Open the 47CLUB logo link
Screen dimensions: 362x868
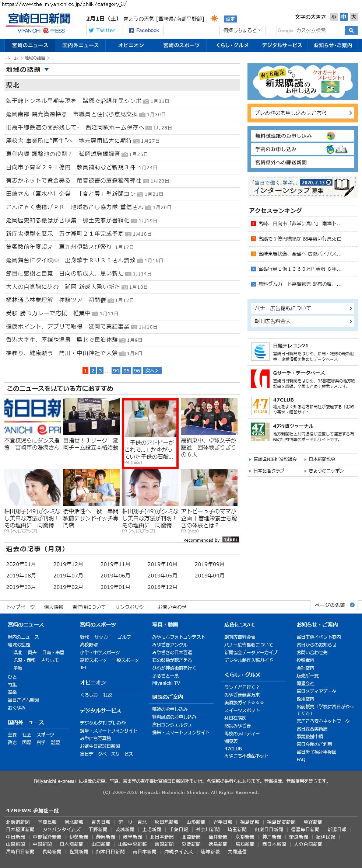point(260,406)
